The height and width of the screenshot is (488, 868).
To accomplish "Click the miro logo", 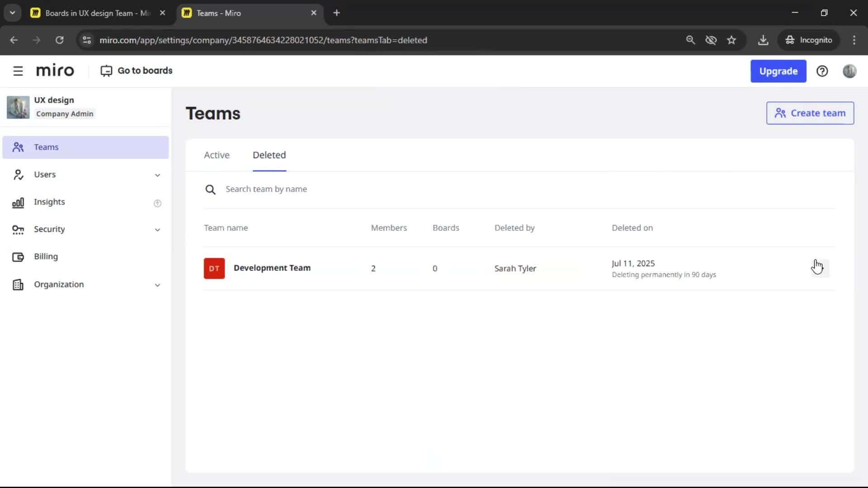I will 55,70.
